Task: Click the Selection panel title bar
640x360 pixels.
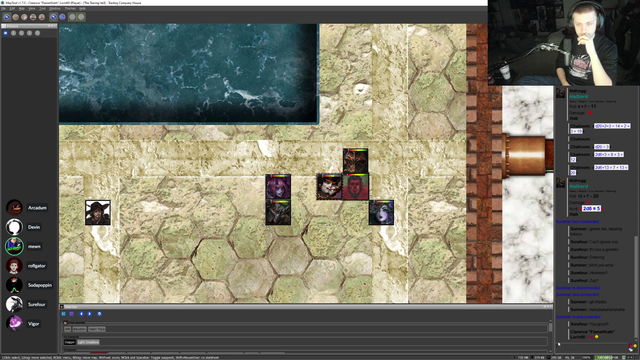Action: coord(306,307)
